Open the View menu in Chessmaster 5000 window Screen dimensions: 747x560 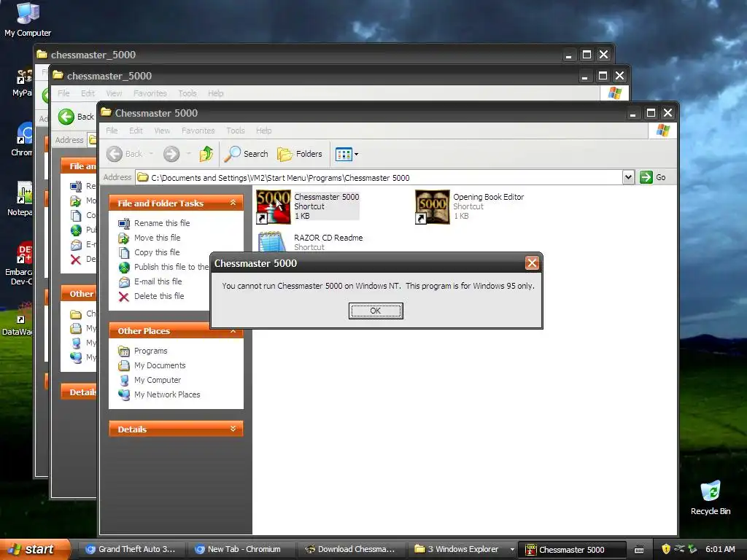[162, 131]
